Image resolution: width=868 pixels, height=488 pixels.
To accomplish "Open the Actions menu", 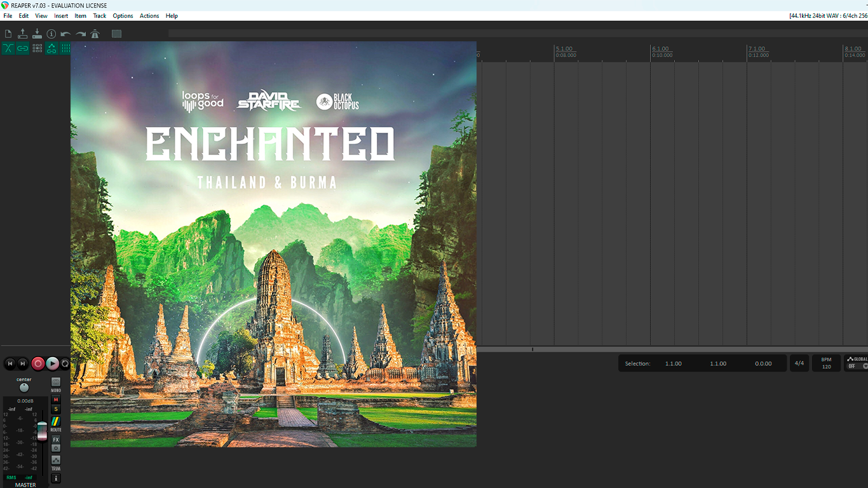I will coord(149,16).
